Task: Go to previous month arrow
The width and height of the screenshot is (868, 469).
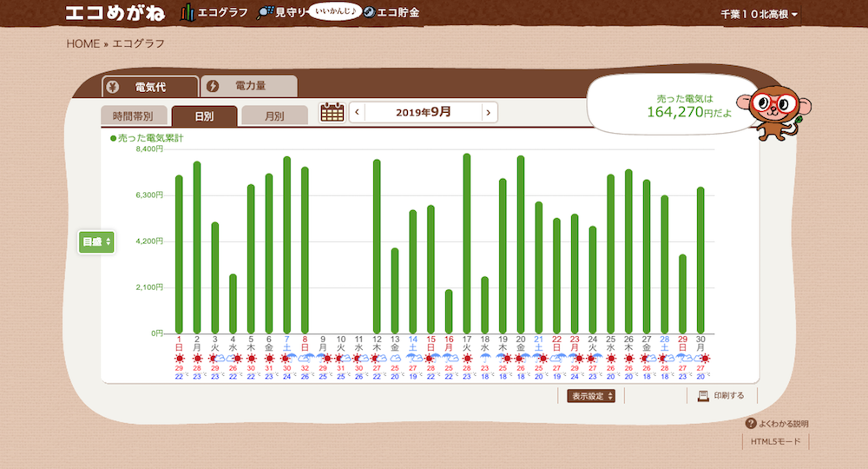Action: coord(357,112)
